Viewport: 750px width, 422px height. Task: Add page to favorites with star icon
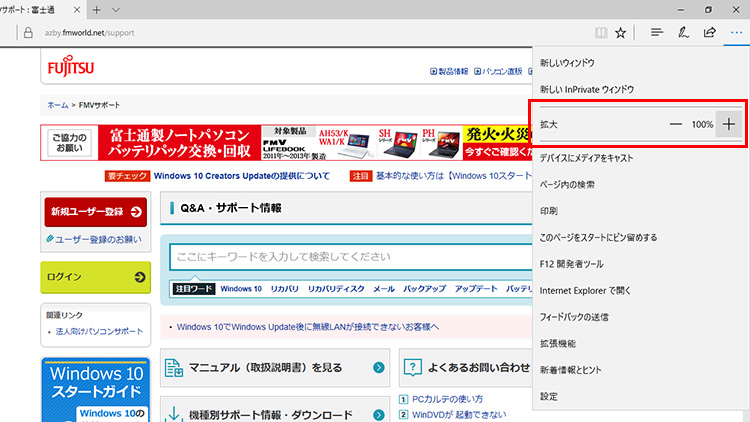click(x=621, y=32)
